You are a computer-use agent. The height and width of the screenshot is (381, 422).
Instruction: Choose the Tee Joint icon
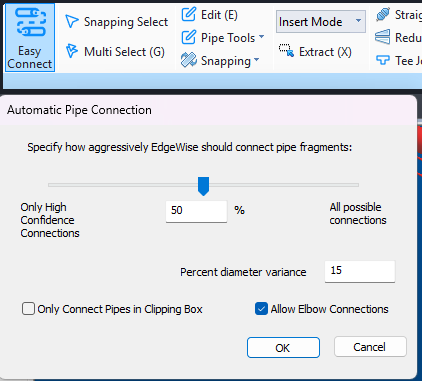[x=382, y=60]
